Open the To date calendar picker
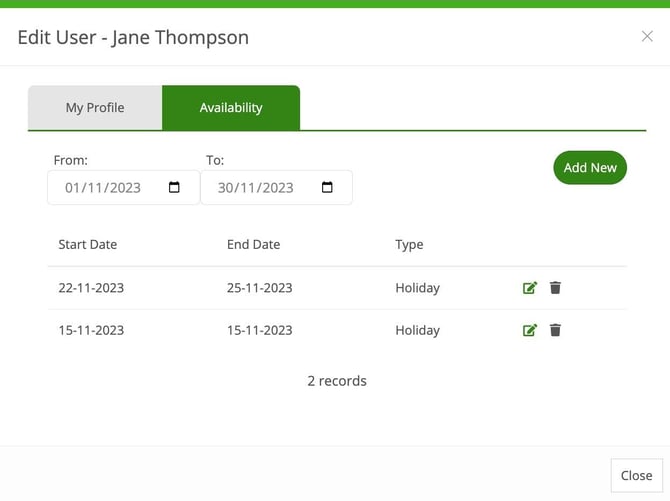 327,187
